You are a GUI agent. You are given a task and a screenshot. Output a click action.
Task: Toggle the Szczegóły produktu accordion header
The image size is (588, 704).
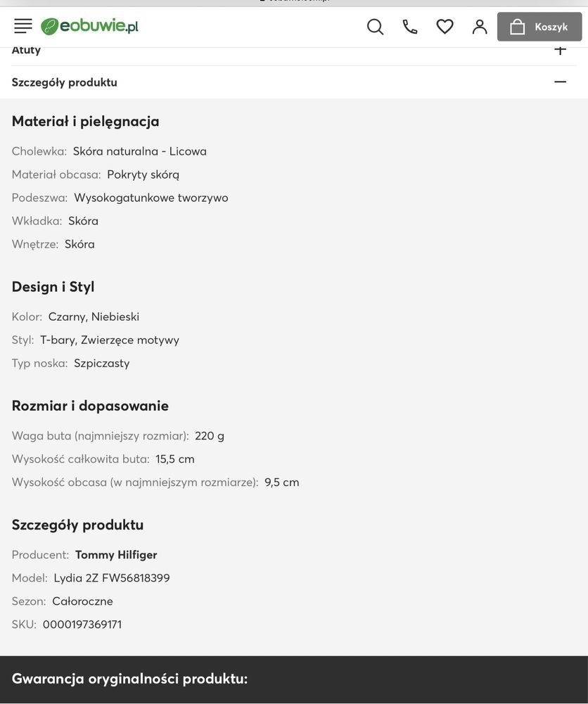pyautogui.click(x=294, y=82)
